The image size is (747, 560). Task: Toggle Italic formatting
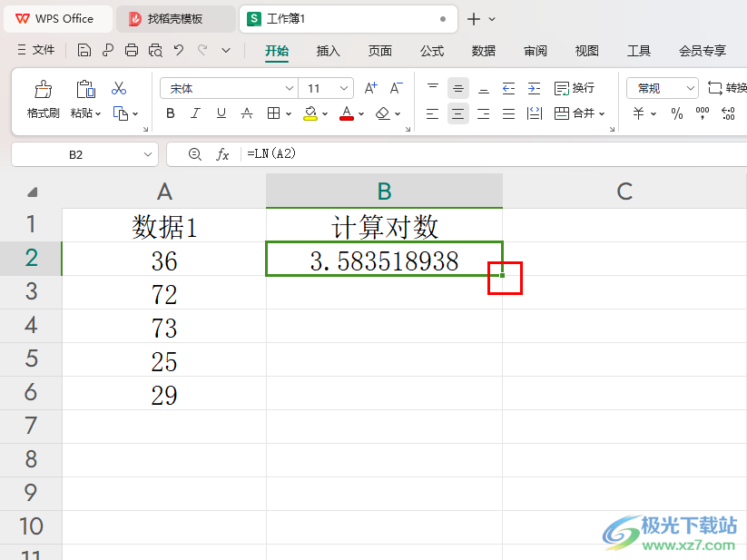coord(195,113)
